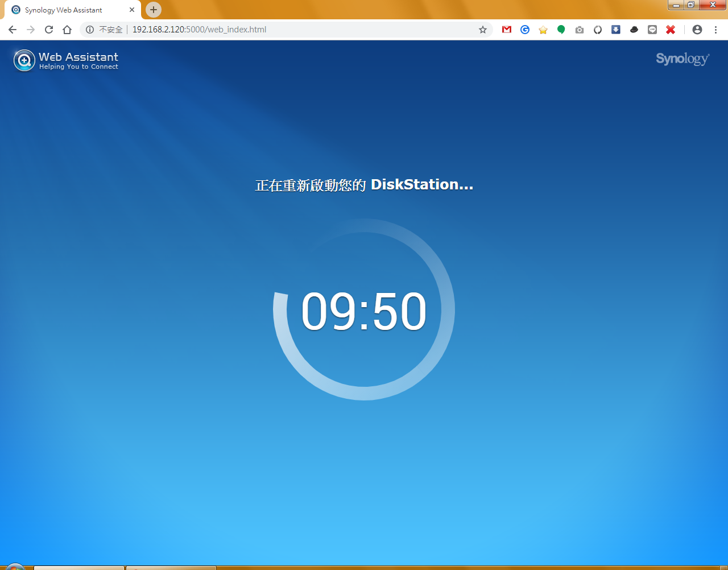Close the Synology Web Assistant tab

coord(132,10)
